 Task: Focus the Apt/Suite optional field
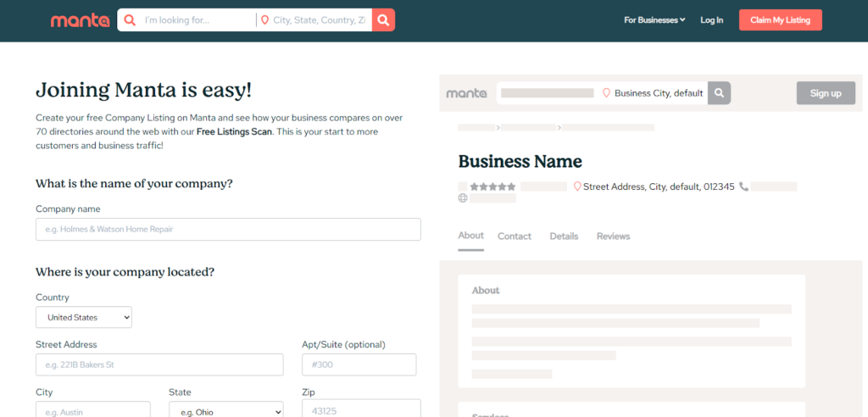[x=359, y=365]
